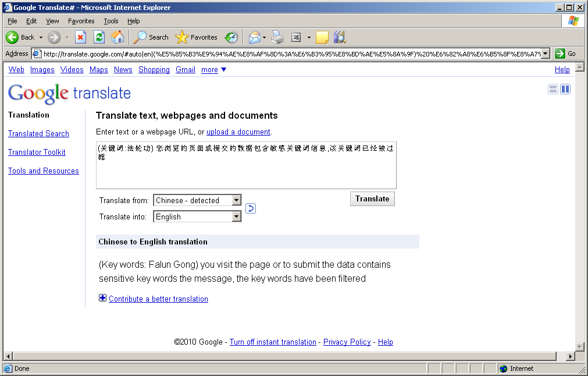Click the Print icon
The height and width of the screenshot is (376, 588).
click(x=277, y=37)
